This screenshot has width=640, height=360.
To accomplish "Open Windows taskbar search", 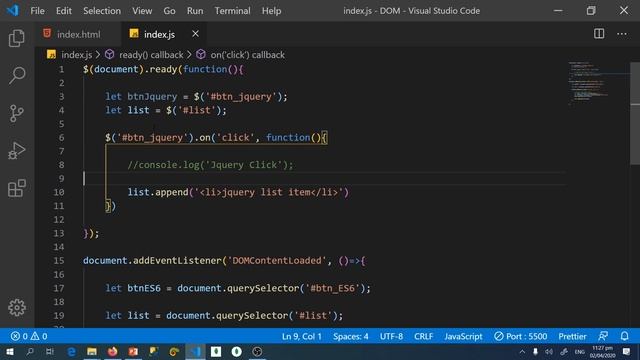I will [x=30, y=351].
